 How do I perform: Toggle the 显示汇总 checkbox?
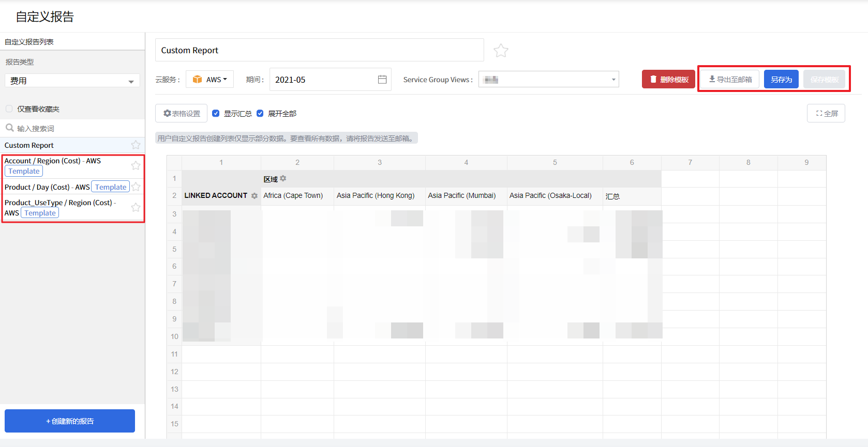(x=216, y=114)
